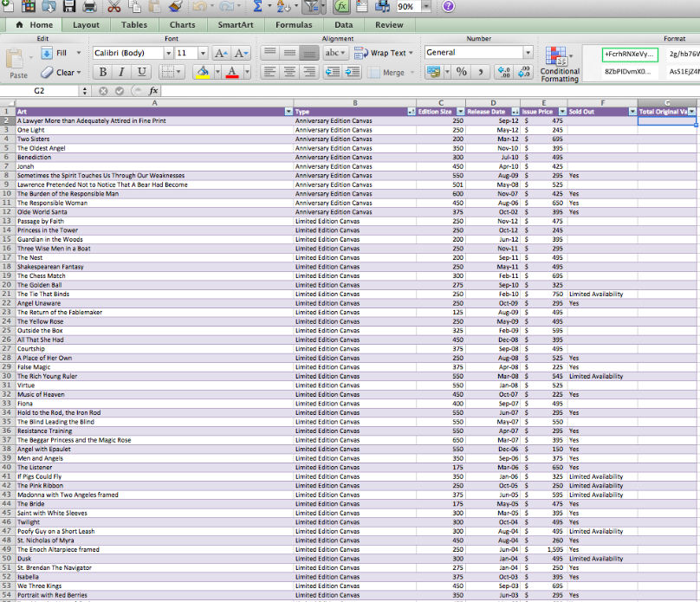Click the Percent style button
This screenshot has height=602, width=700.
[462, 71]
